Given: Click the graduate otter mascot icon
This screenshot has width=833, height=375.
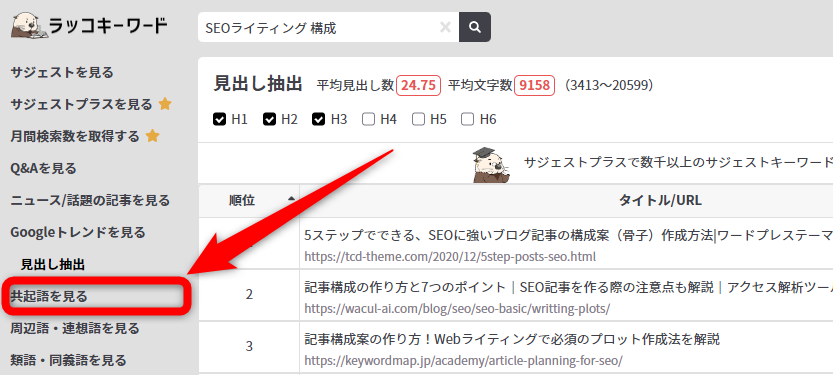Looking at the screenshot, I should click(x=490, y=164).
